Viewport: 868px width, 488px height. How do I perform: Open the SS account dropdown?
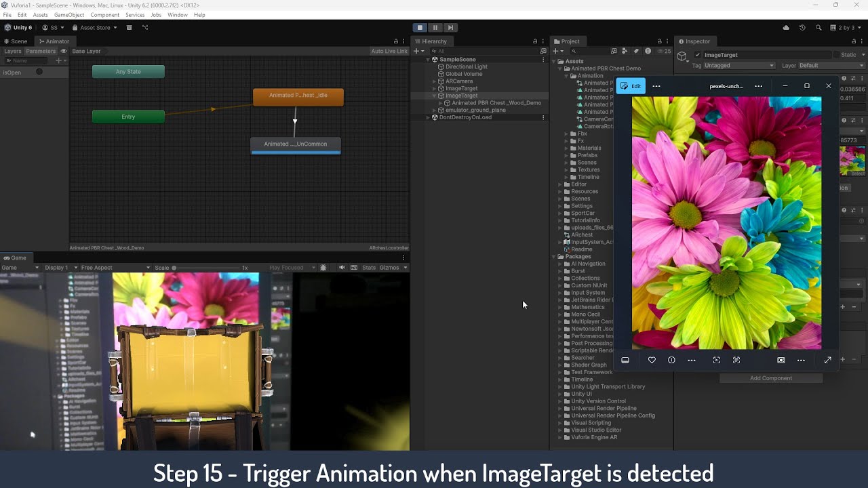click(x=54, y=28)
